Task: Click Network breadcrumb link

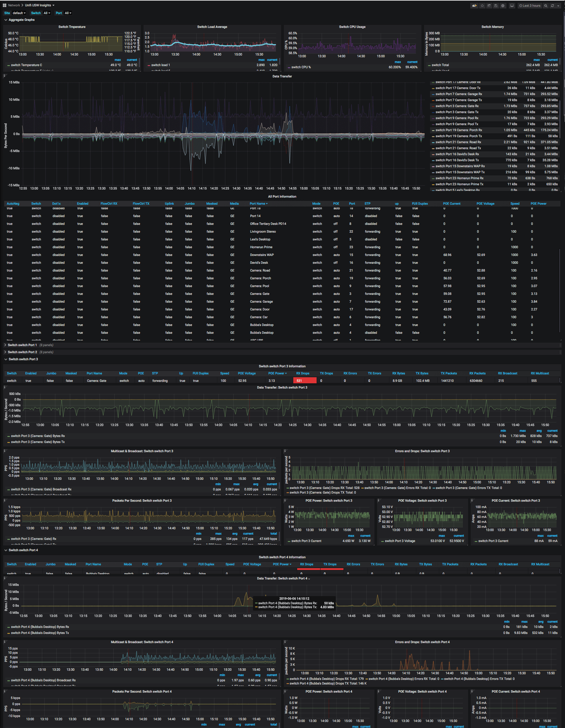Action: 14,5
